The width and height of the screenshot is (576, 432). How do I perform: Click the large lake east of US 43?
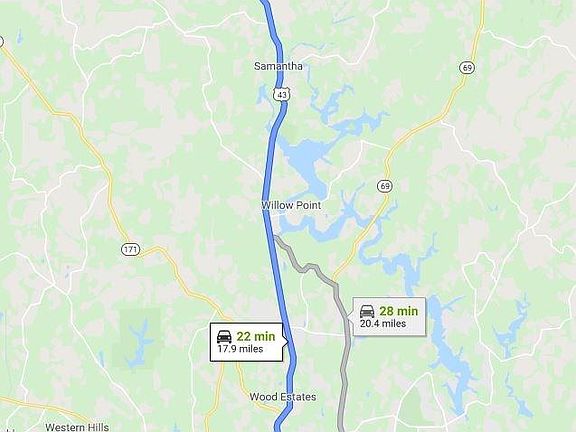point(305,156)
